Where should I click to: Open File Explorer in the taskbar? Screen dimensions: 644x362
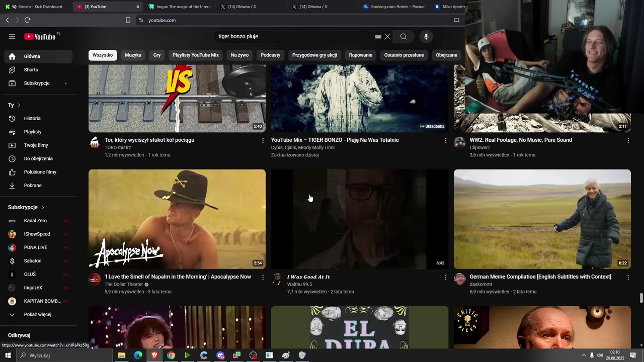[x=121, y=355]
